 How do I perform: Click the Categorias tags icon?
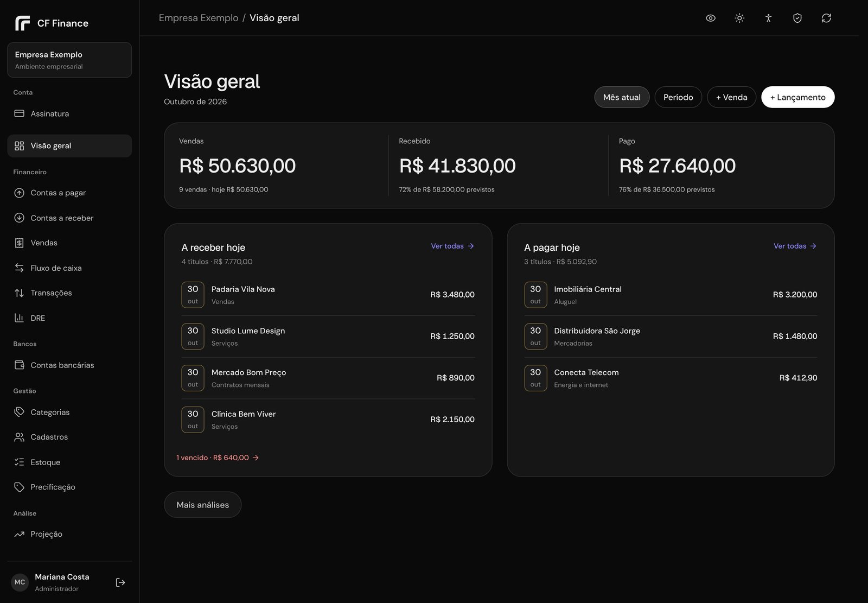click(20, 412)
